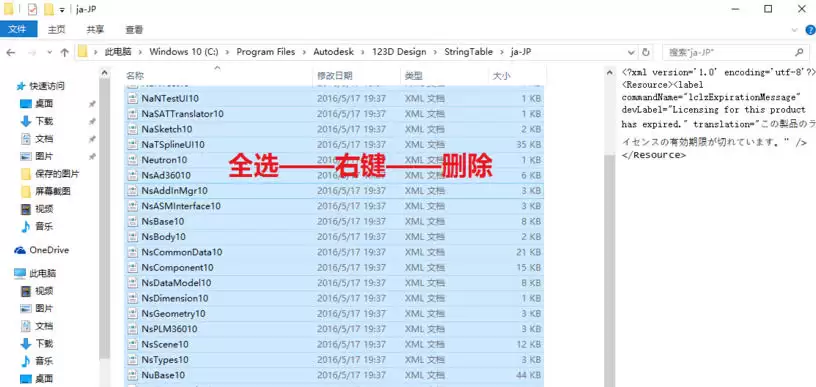The image size is (816, 387).
Task: Click NsBody10 file icon
Action: tap(132, 237)
